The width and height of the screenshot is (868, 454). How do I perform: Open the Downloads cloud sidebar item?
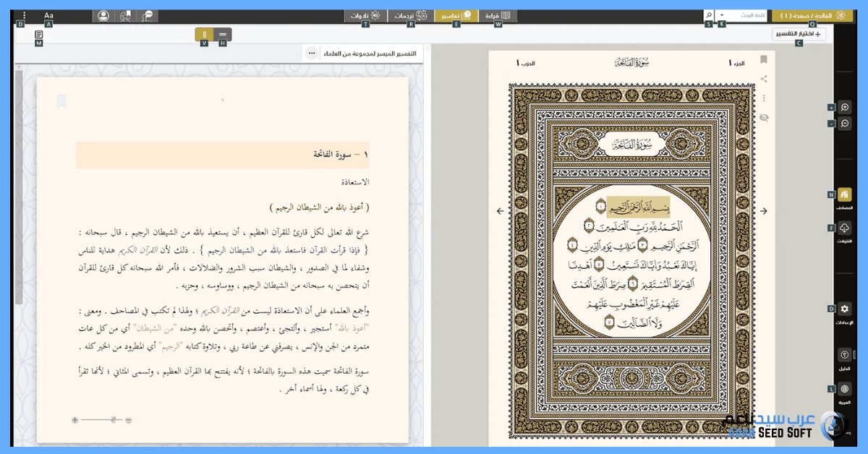(844, 232)
